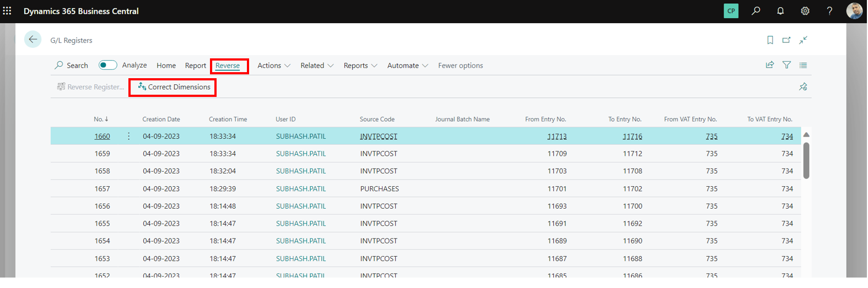Toggle the filter pane icon
Screen dimensions: 868x288
[x=786, y=65]
